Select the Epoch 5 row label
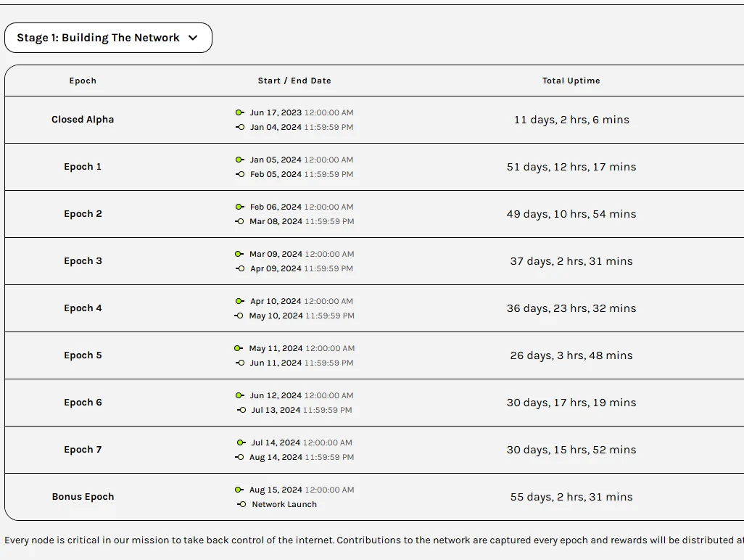Viewport: 744px width, 560px height. click(83, 355)
